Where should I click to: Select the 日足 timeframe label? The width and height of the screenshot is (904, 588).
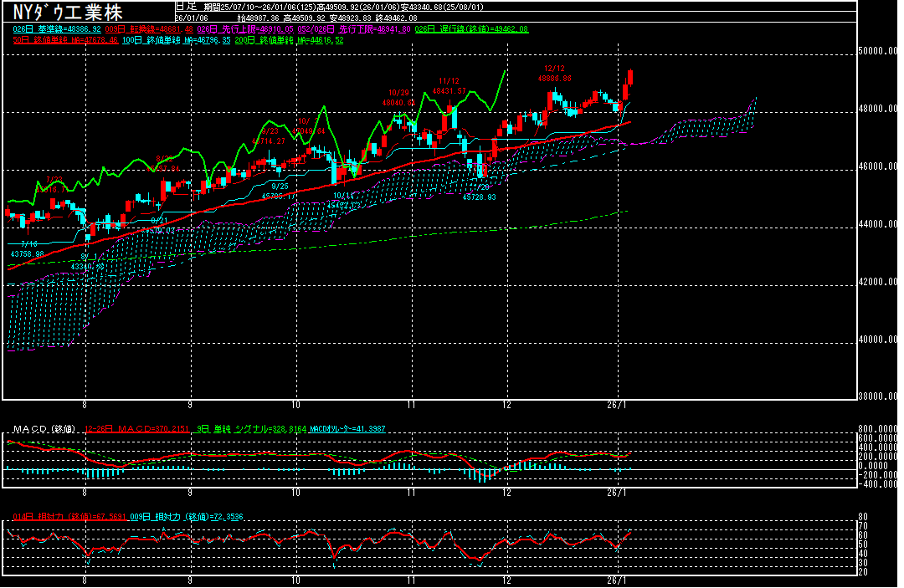pyautogui.click(x=185, y=6)
